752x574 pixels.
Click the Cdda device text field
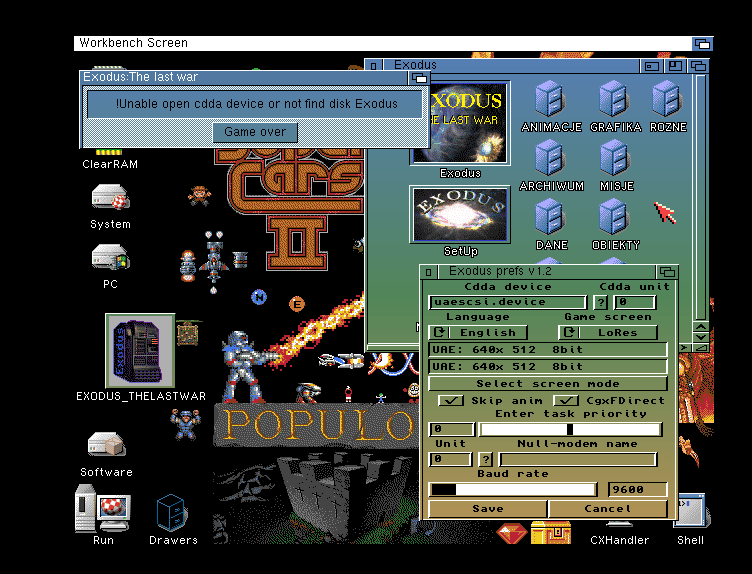point(507,302)
